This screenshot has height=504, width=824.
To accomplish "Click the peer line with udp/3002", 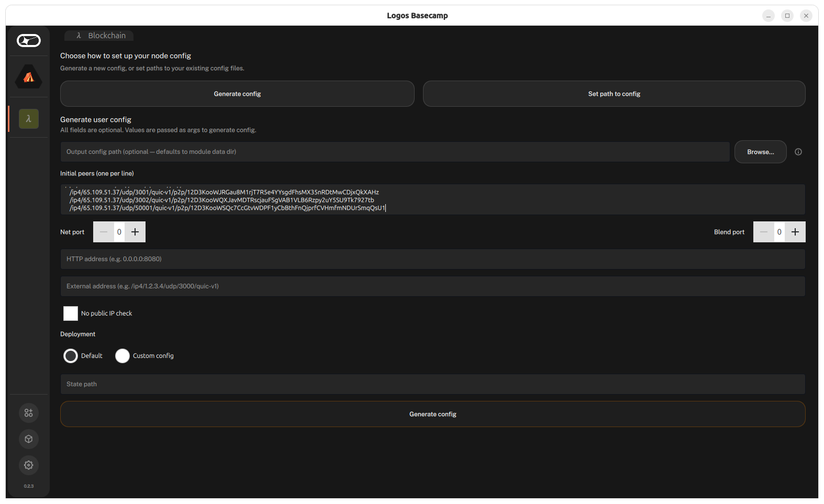I will tap(222, 200).
